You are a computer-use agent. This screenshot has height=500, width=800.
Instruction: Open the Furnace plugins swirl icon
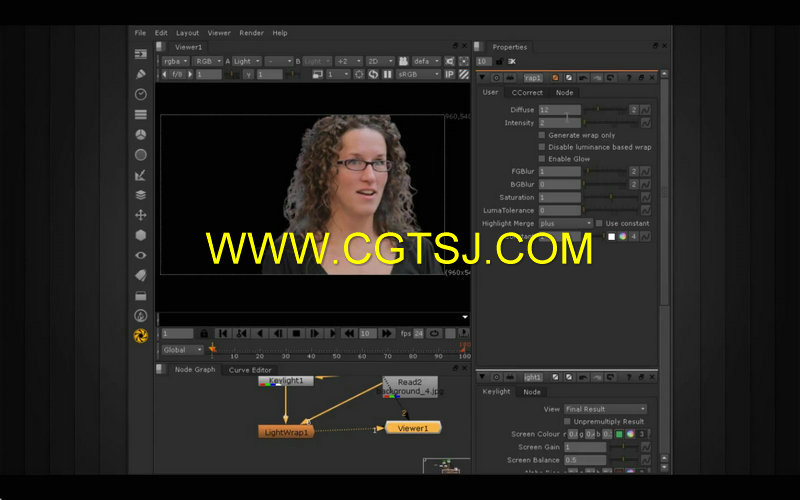click(141, 336)
